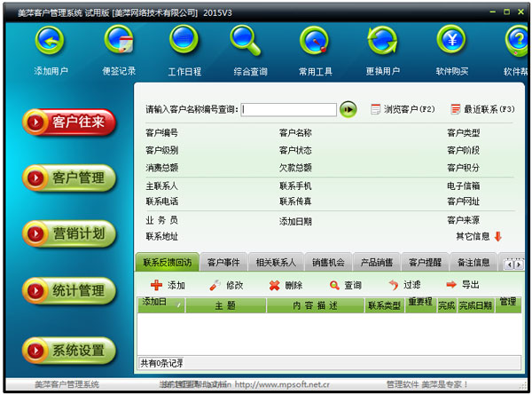532x395 pixels.
Task: Open the 工作日程 schedule icon
Action: pos(184,41)
